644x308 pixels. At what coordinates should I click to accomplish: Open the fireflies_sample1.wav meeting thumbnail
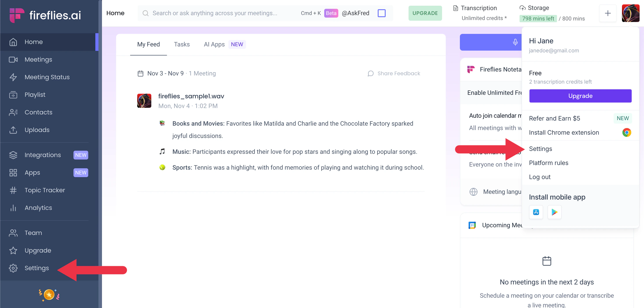(x=144, y=101)
